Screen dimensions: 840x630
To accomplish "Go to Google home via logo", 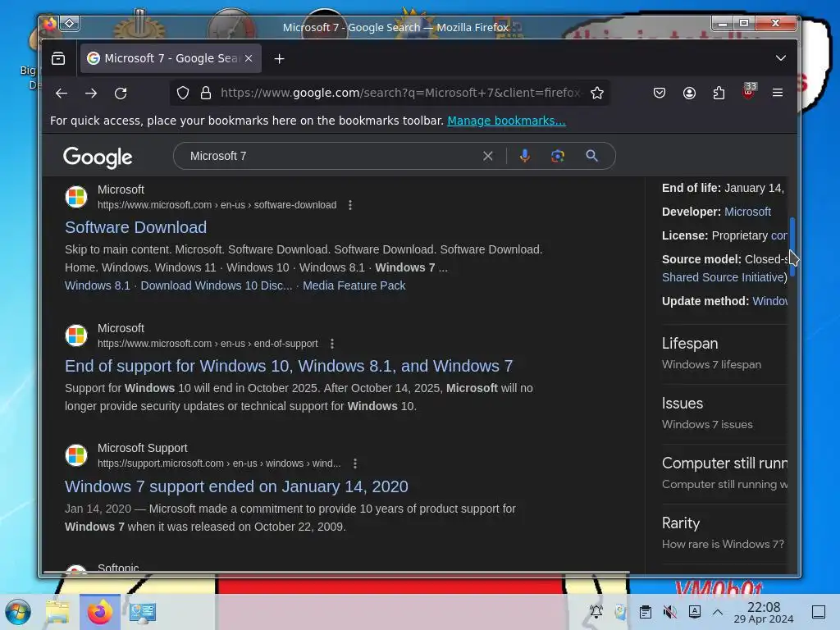I will (98, 157).
